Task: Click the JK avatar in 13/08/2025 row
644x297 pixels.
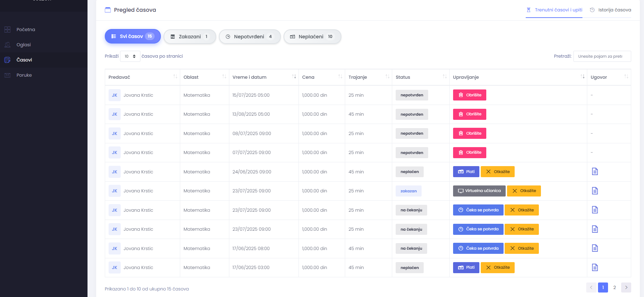Action: click(x=114, y=114)
